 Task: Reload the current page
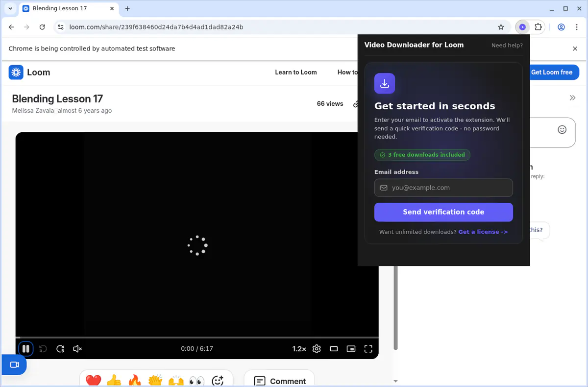coord(42,27)
